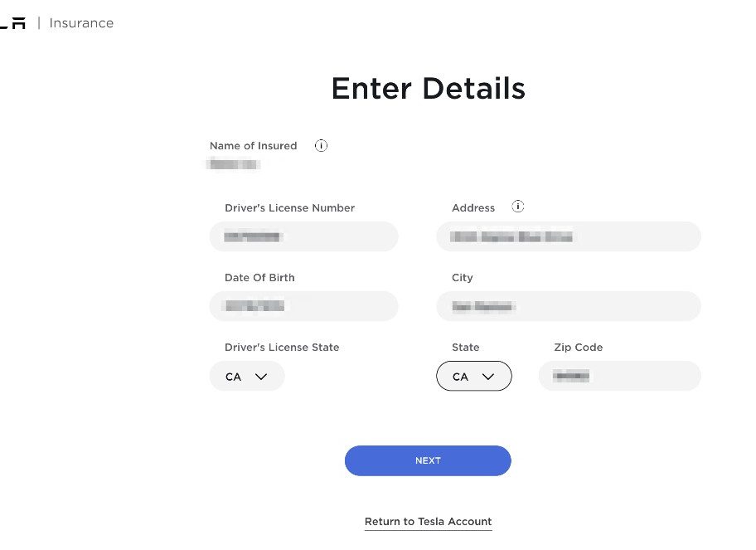The width and height of the screenshot is (756, 550).
Task: Select the Zip Code input field
Action: pyautogui.click(x=619, y=376)
